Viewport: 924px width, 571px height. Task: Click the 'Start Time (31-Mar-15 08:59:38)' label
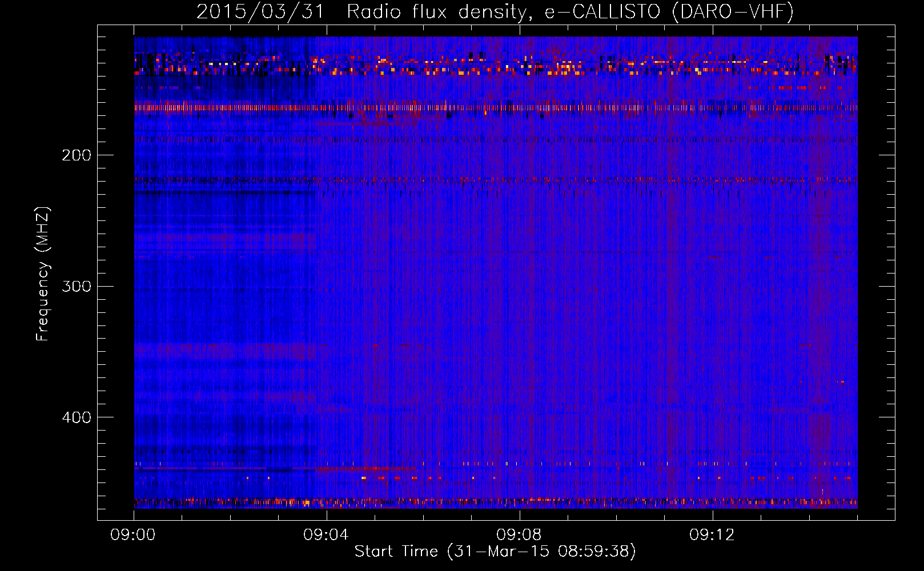pos(495,552)
